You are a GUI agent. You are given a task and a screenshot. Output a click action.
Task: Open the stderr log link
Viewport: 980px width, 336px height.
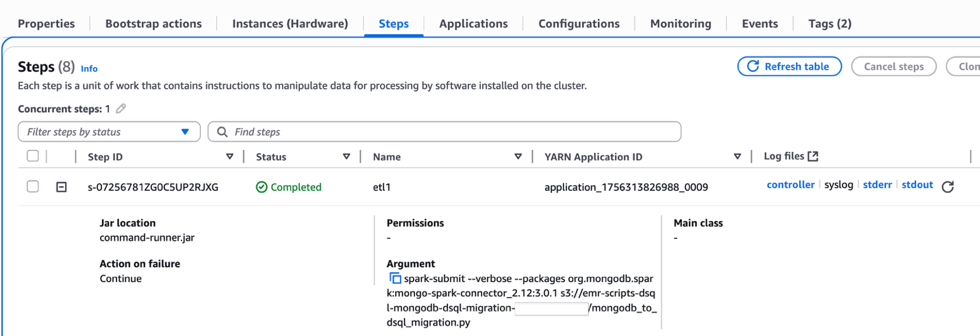coord(877,185)
